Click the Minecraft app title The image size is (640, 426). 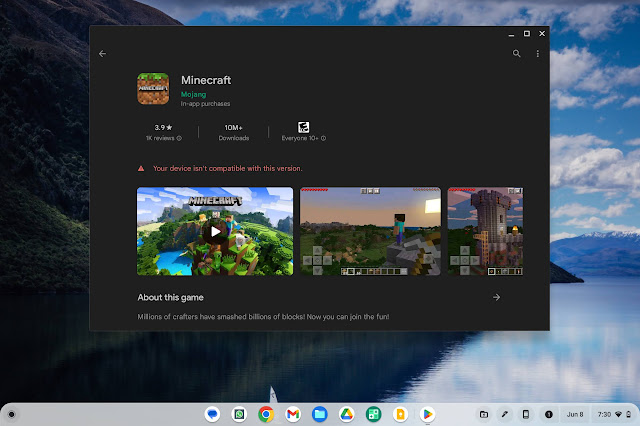[x=206, y=80]
